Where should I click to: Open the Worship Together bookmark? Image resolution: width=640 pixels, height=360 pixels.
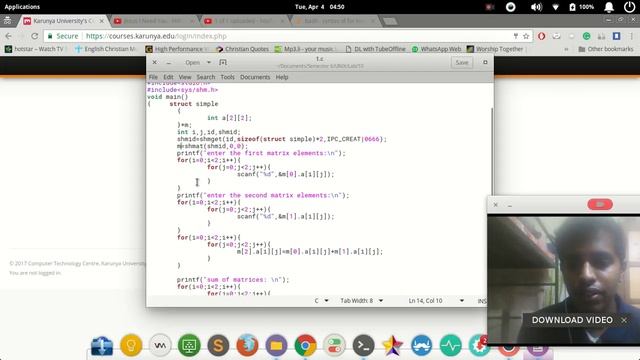pos(495,49)
